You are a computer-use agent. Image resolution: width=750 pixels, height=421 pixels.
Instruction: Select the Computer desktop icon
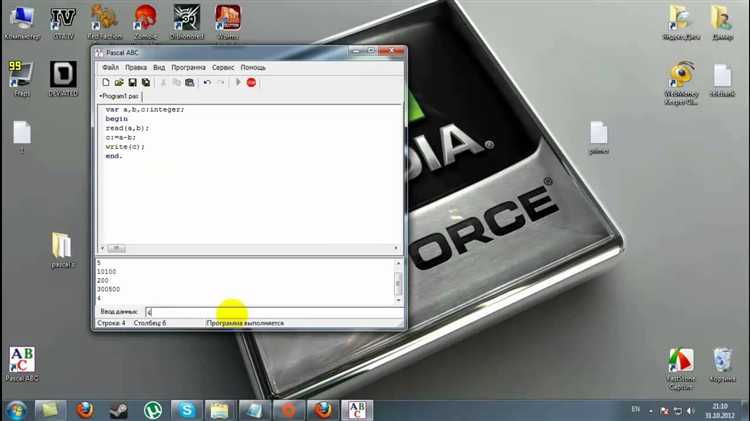coord(22,22)
